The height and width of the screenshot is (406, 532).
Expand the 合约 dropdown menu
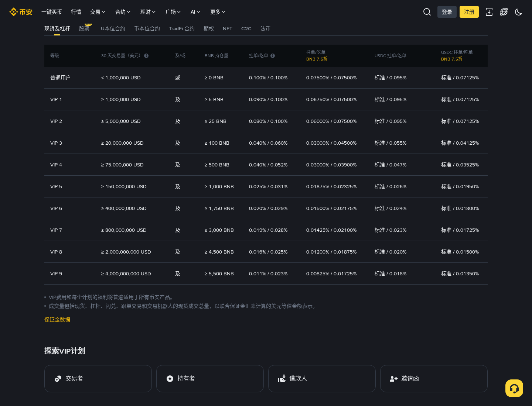123,12
